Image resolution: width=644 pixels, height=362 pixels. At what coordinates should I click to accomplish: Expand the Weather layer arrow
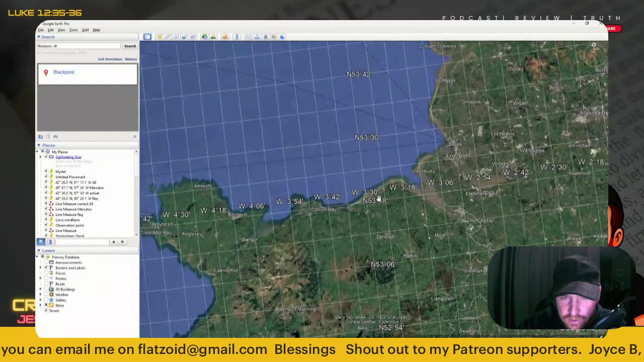[40, 295]
